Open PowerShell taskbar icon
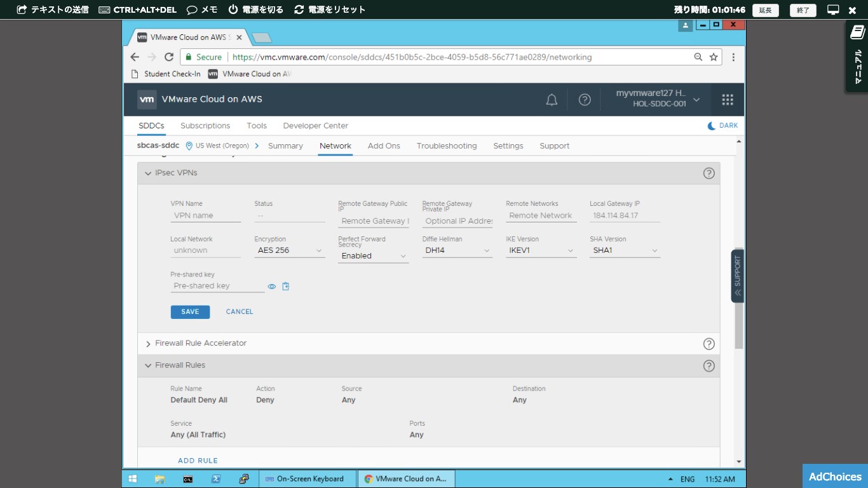The height and width of the screenshot is (488, 868). tap(216, 479)
